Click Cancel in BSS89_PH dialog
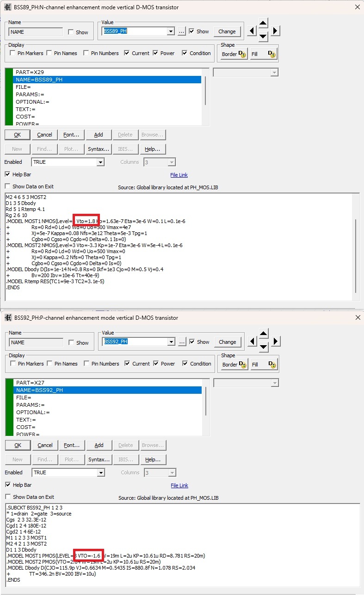 point(44,135)
